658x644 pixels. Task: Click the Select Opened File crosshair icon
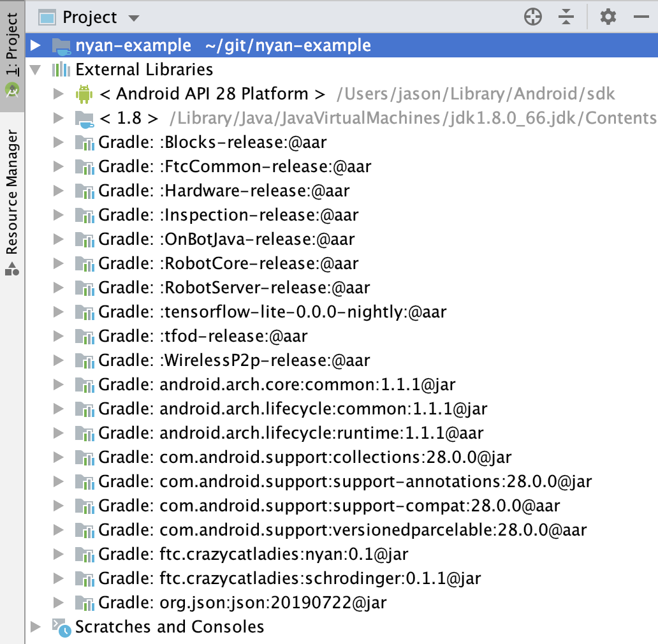click(533, 17)
